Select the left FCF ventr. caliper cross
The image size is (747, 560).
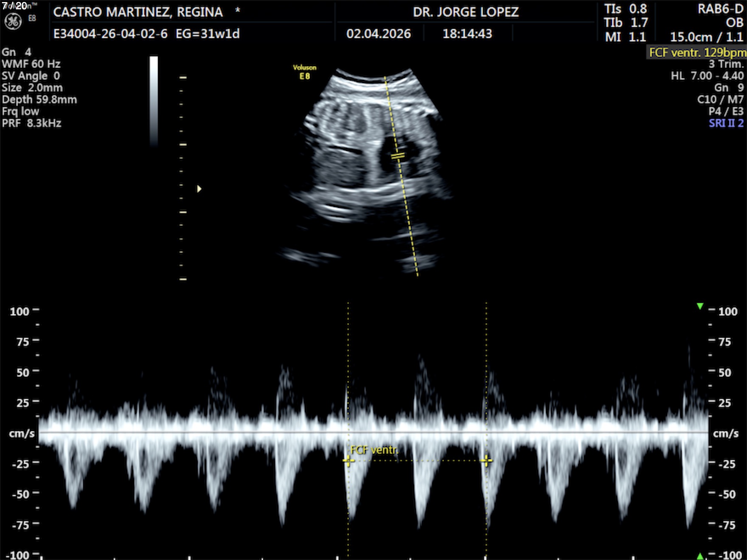348,461
